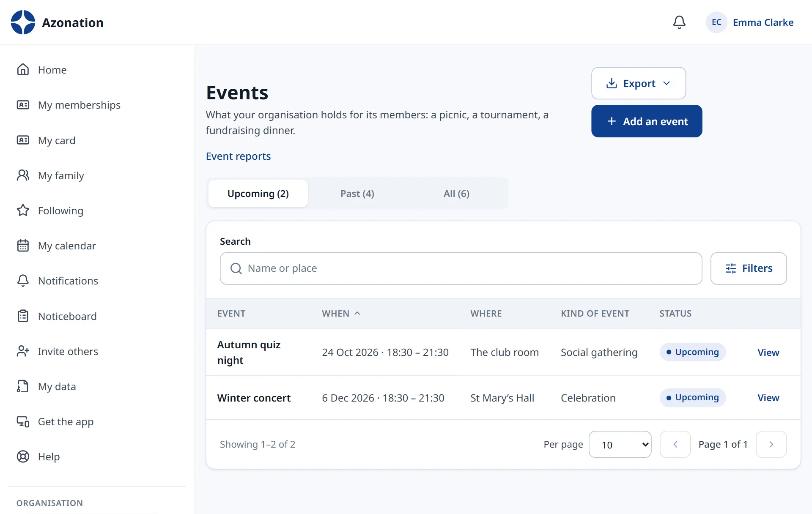Click the My family people icon
The height and width of the screenshot is (514, 812).
(23, 175)
